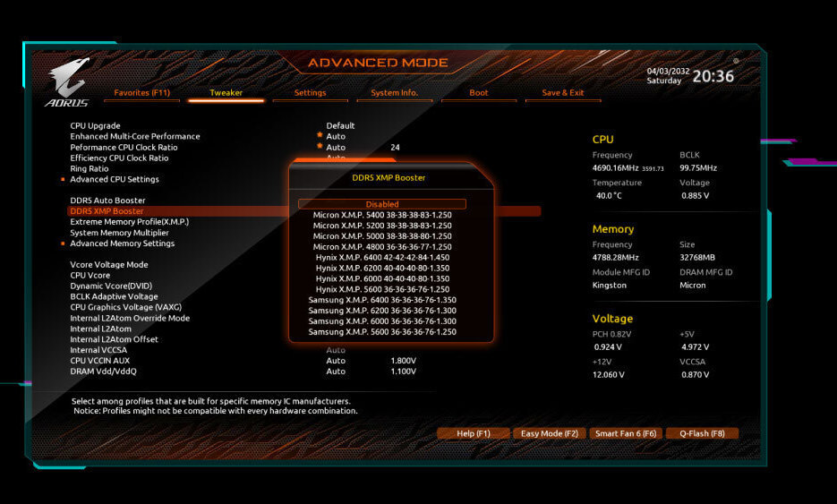Open Smart Fan 6 (F6)
This screenshot has width=837, height=504.
[626, 433]
